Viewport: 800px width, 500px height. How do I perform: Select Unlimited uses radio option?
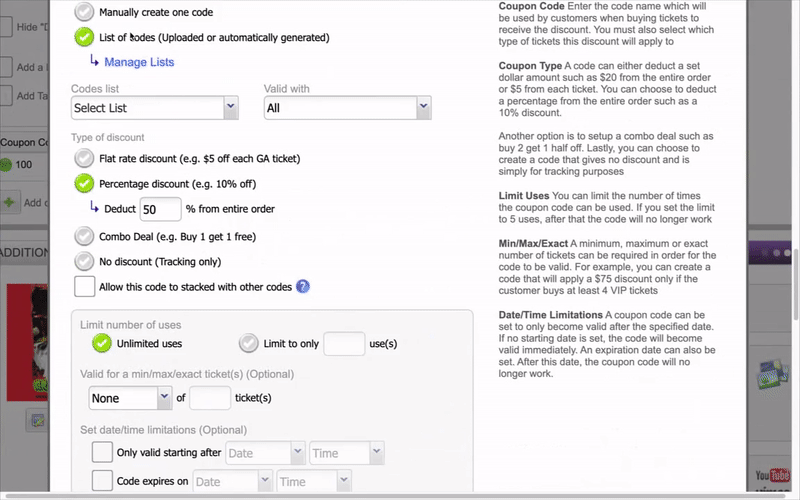point(102,343)
